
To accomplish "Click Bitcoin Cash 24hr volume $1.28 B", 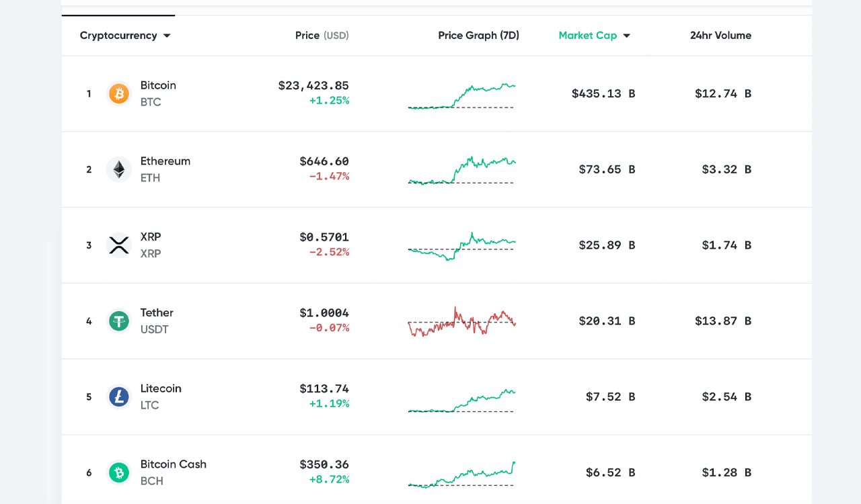I will (726, 473).
